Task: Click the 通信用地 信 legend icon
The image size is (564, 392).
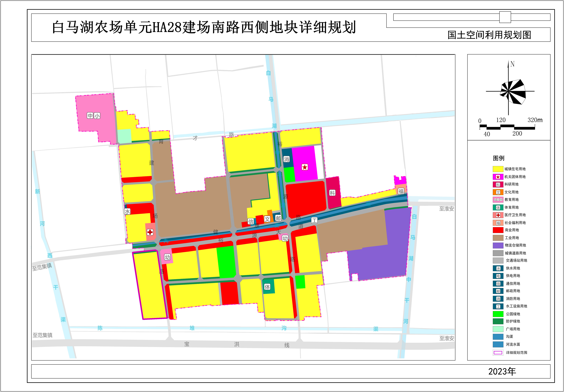Action: click(498, 283)
